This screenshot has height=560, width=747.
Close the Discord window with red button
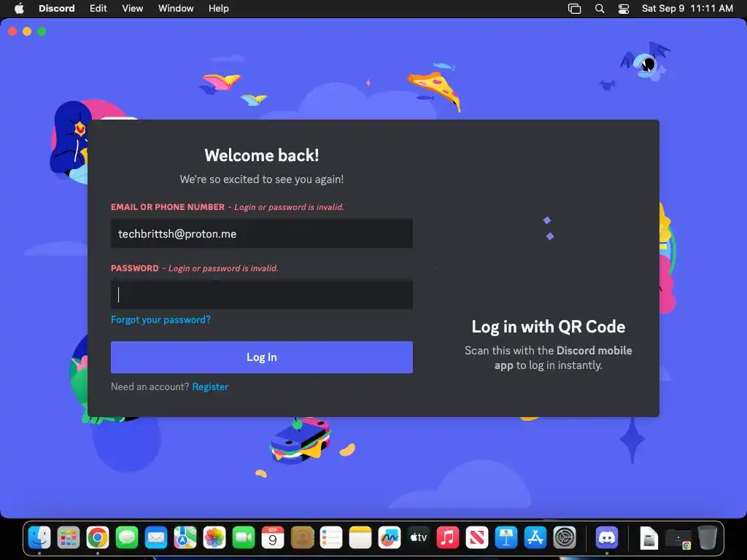12,31
